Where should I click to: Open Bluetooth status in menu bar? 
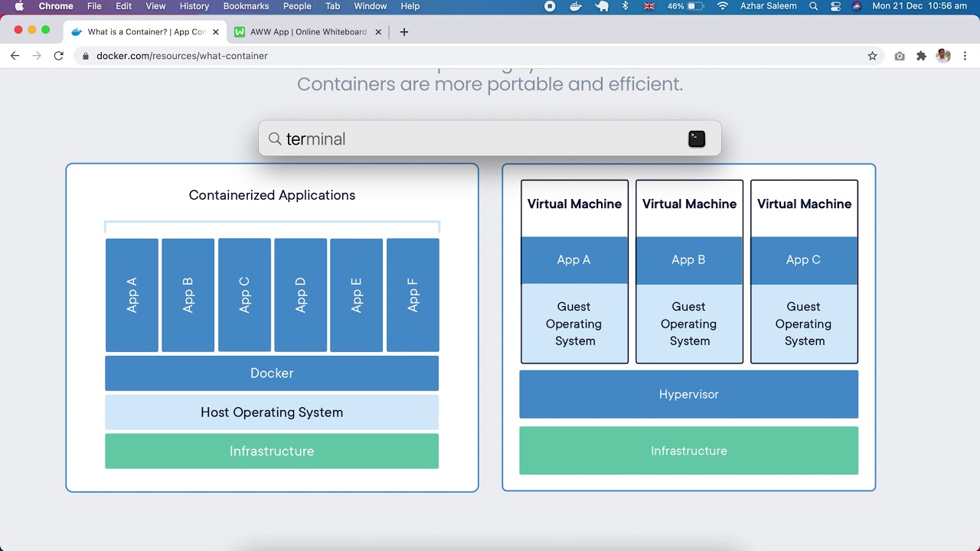[625, 6]
